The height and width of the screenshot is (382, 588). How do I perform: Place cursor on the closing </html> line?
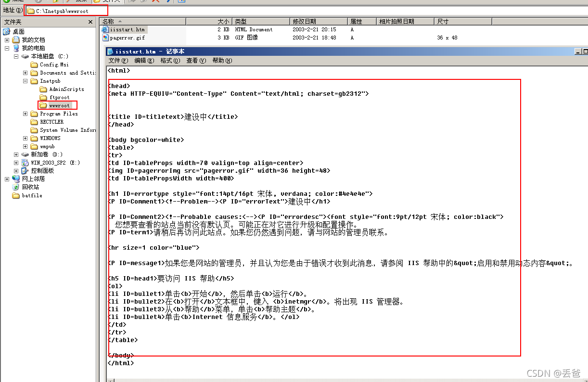[x=121, y=363]
